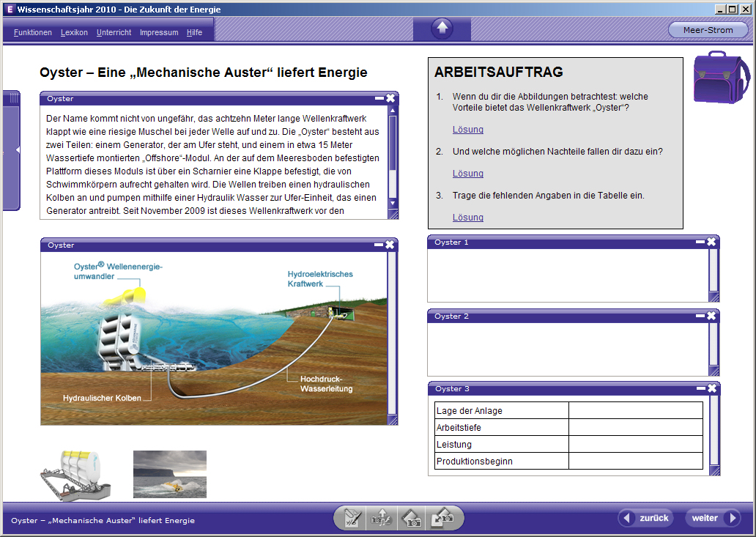Click the 'Produktionsbeginn' table cell
This screenshot has width=756, height=537.
click(x=502, y=461)
